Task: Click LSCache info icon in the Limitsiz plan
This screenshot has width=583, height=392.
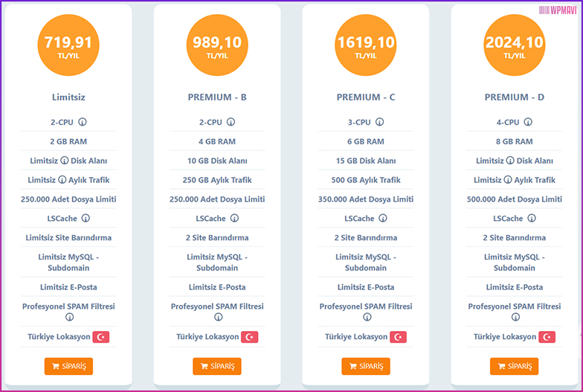Action: (x=86, y=219)
